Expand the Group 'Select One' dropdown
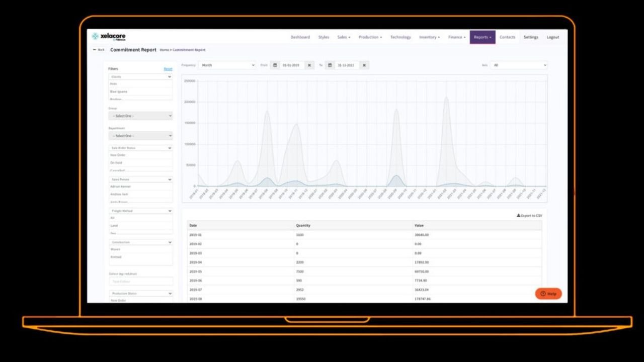644x362 pixels. coord(140,116)
